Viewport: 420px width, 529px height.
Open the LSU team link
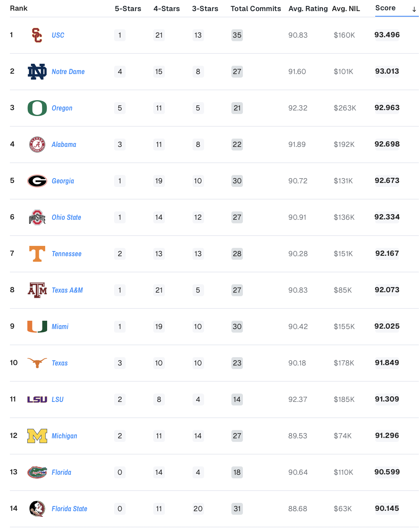(x=57, y=400)
